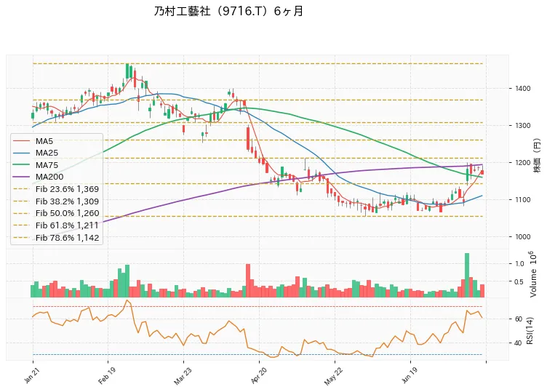Click the RSI 60 axis label
Image resolution: width=547 pixels, height=392 pixels.
point(519,319)
